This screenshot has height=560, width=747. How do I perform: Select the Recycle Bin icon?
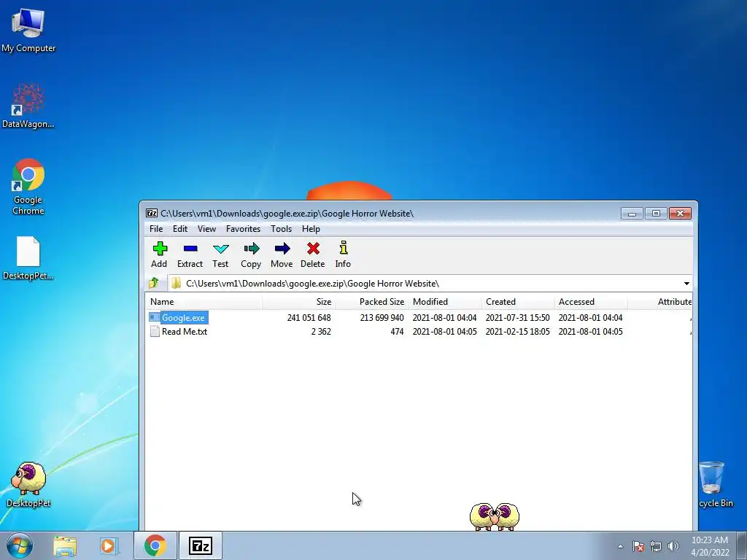coord(712,478)
